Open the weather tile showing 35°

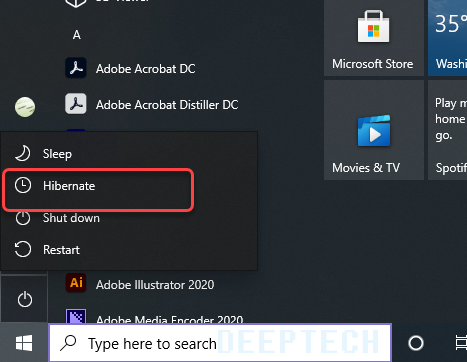(x=448, y=38)
